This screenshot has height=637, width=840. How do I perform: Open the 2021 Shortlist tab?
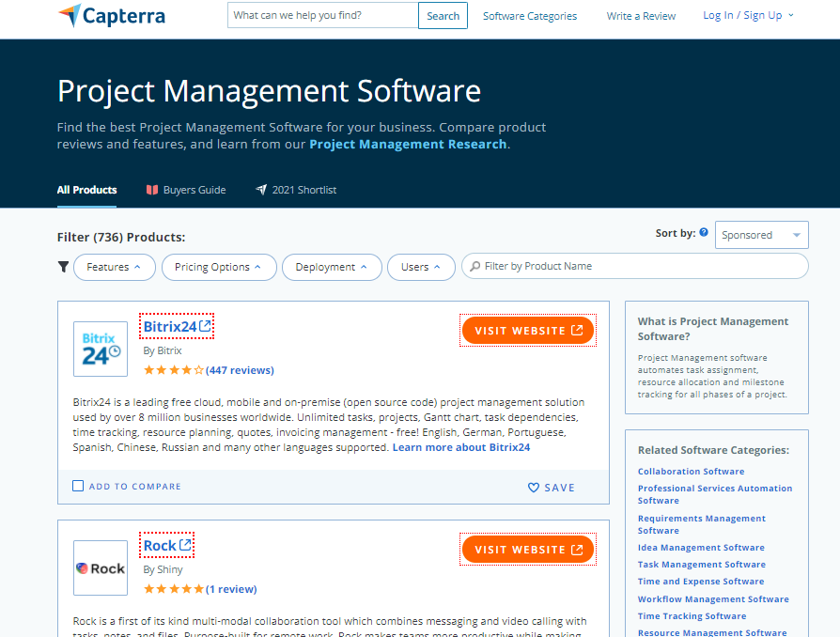[296, 190]
